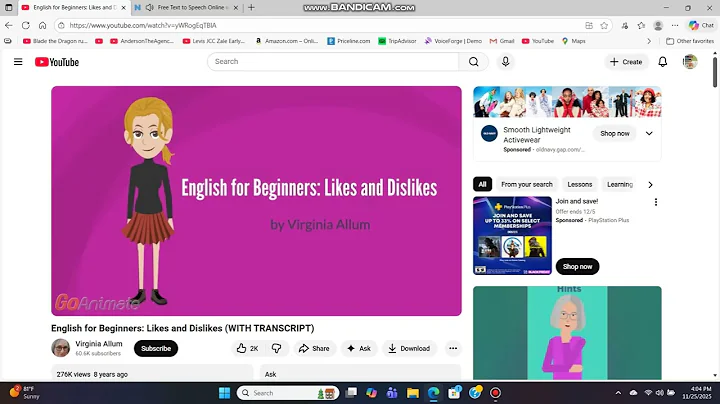Open Gmail bookmark
The height and width of the screenshot is (404, 720).
tap(502, 41)
